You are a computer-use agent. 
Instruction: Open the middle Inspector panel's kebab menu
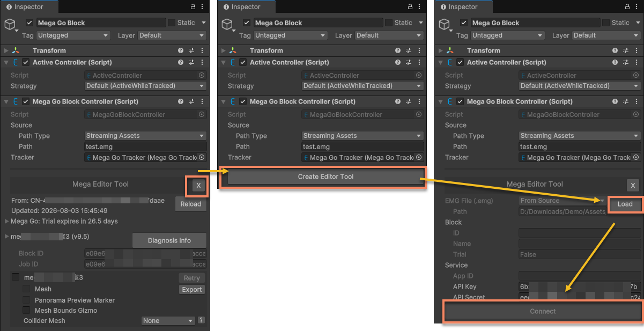420,6
